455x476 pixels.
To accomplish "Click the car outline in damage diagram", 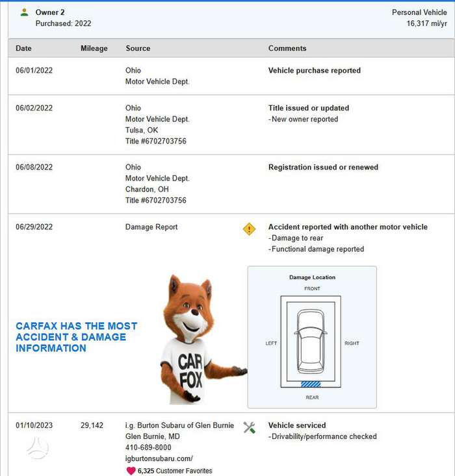I will pos(310,342).
